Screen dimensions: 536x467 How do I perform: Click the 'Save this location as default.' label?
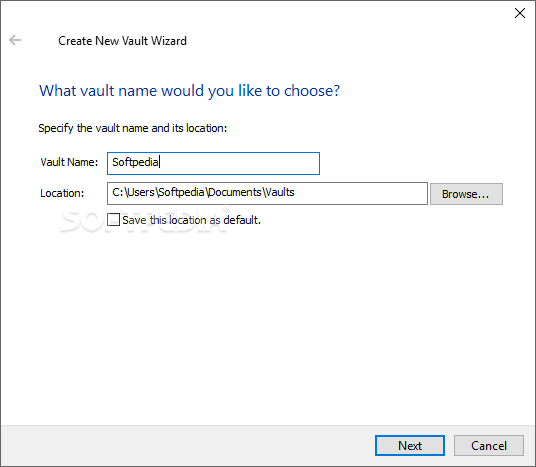191,220
